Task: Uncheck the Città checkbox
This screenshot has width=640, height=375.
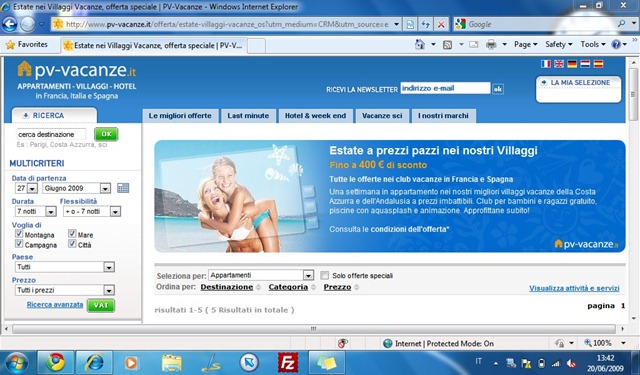Action: [x=72, y=244]
